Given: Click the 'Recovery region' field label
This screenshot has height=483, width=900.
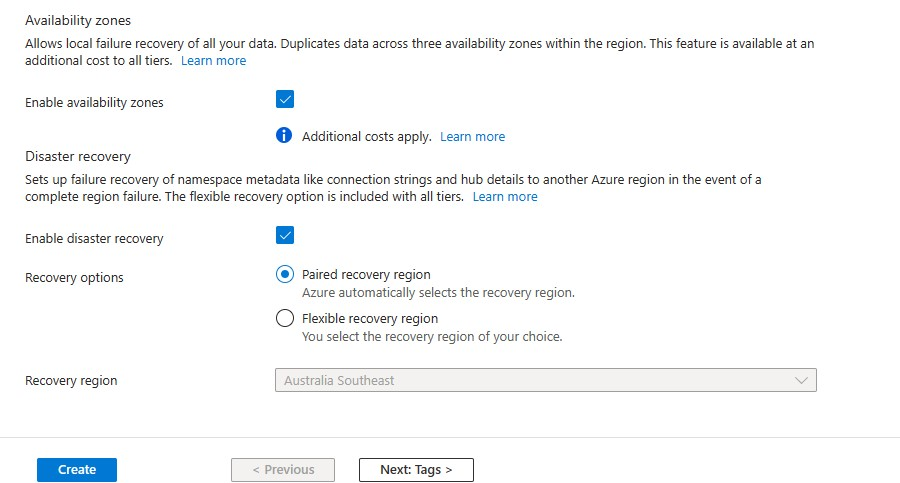Looking at the screenshot, I should point(71,381).
